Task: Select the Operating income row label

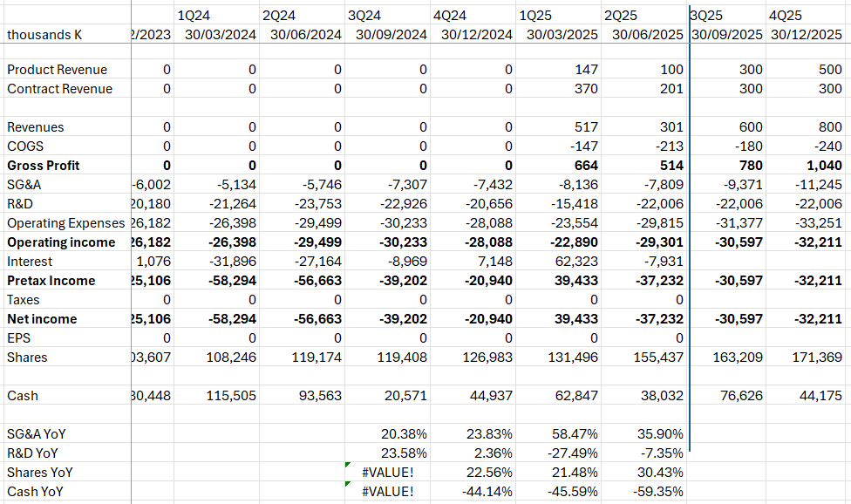Action: coord(61,242)
